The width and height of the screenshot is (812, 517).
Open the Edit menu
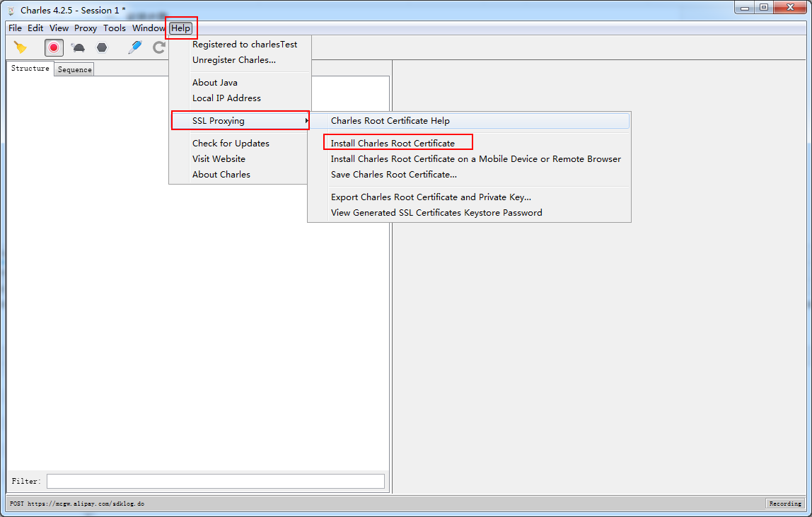35,28
